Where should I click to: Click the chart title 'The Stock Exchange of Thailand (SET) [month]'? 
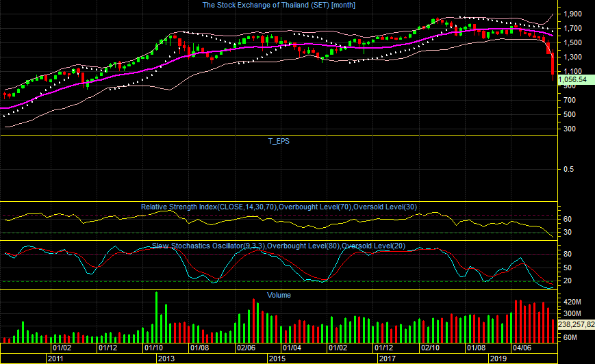[279, 5]
